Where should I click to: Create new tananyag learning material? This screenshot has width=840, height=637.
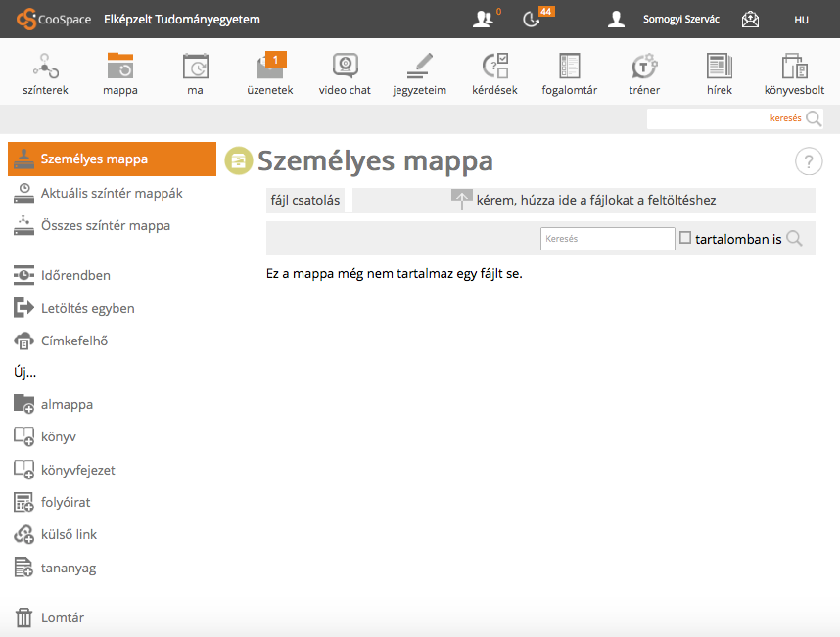coord(55,568)
